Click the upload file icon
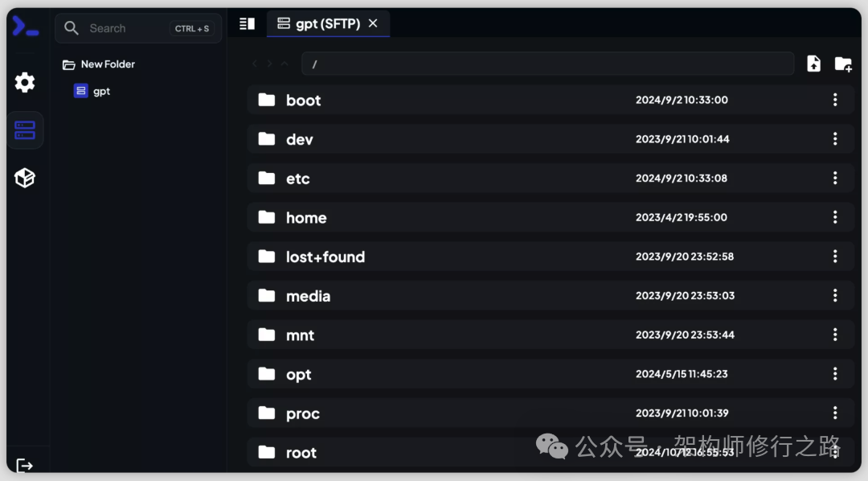The height and width of the screenshot is (481, 868). point(813,64)
